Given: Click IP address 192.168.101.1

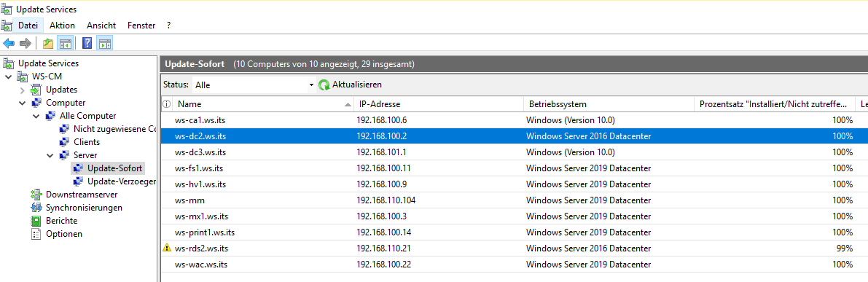Looking at the screenshot, I should tap(381, 152).
